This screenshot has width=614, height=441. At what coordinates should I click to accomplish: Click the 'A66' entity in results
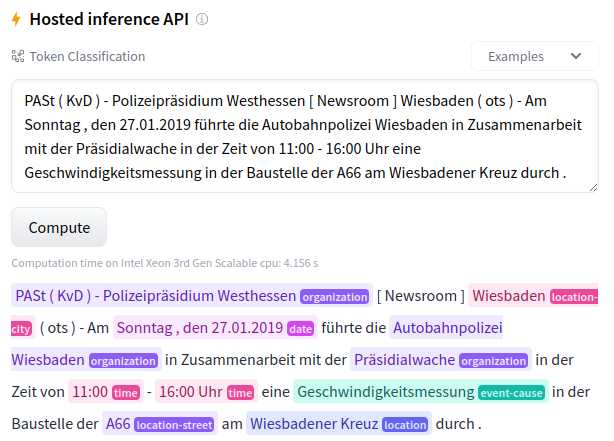[118, 424]
